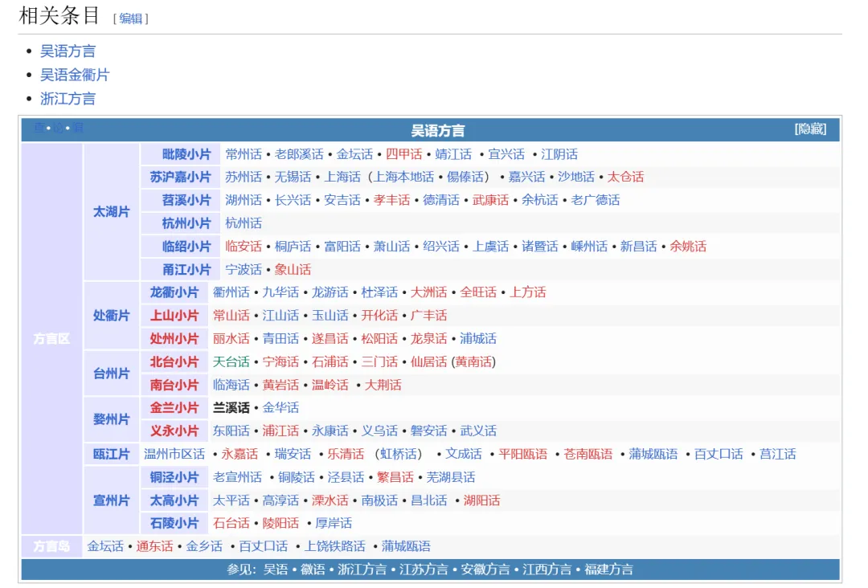This screenshot has height=588, width=868.
Task: Open the 临海话 link
Action: 231,385
